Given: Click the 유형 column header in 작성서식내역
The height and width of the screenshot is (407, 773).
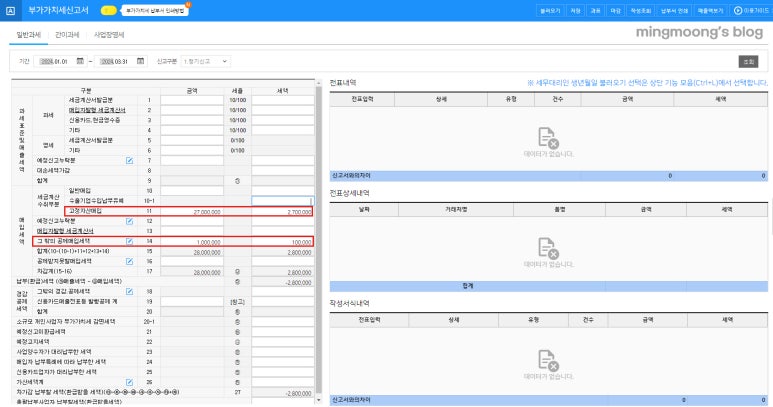Looking at the screenshot, I should [533, 320].
